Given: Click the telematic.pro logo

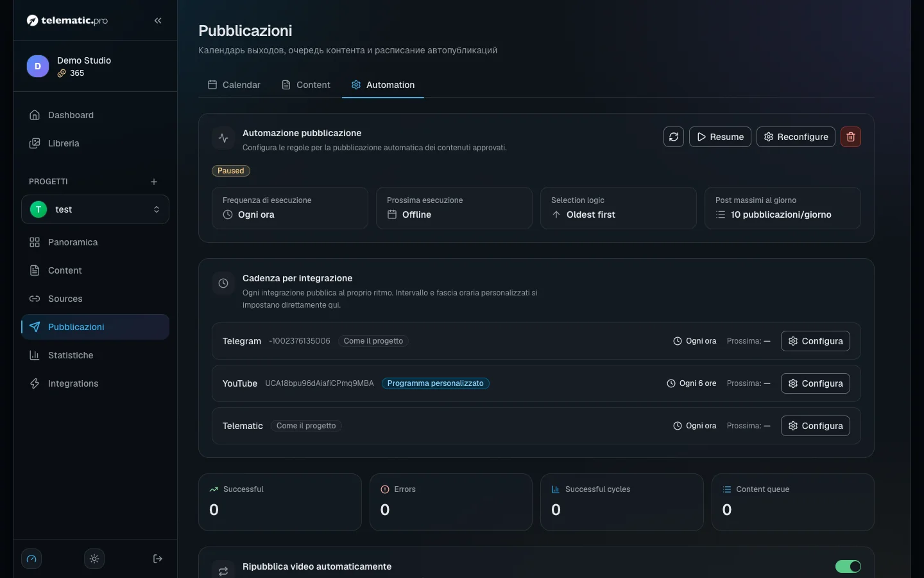Looking at the screenshot, I should click(x=67, y=21).
